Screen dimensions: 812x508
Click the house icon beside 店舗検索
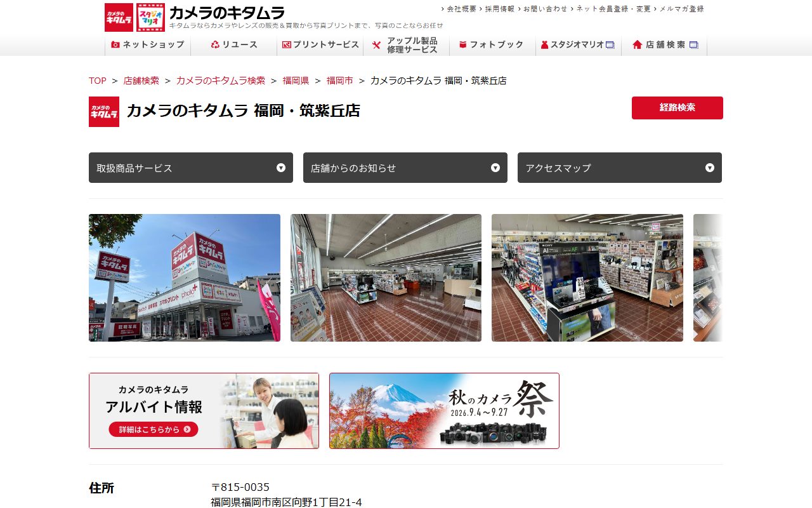(x=638, y=44)
